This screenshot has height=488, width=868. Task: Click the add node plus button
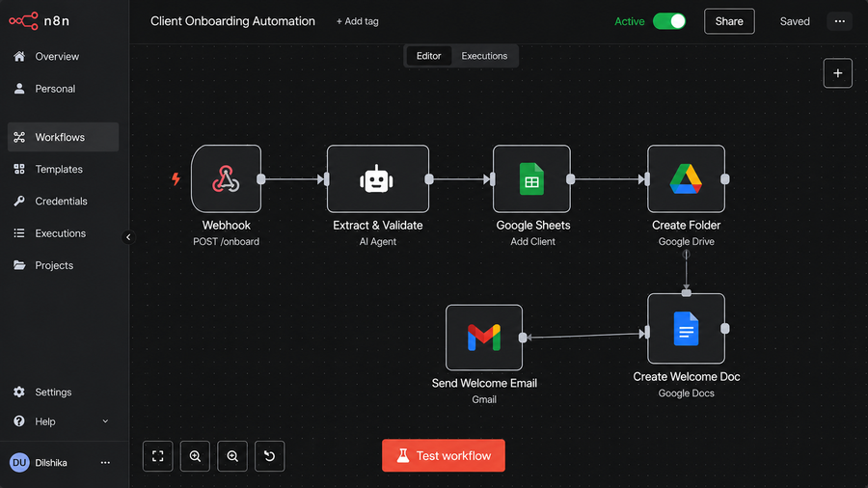pyautogui.click(x=837, y=73)
